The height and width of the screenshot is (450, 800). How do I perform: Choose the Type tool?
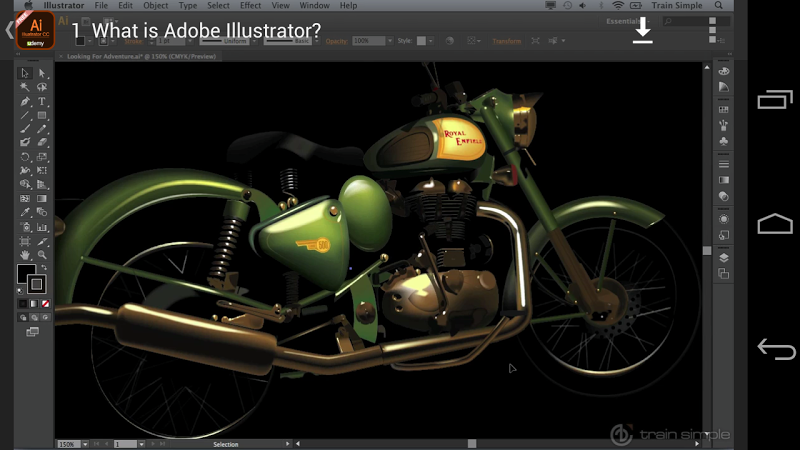pyautogui.click(x=42, y=101)
